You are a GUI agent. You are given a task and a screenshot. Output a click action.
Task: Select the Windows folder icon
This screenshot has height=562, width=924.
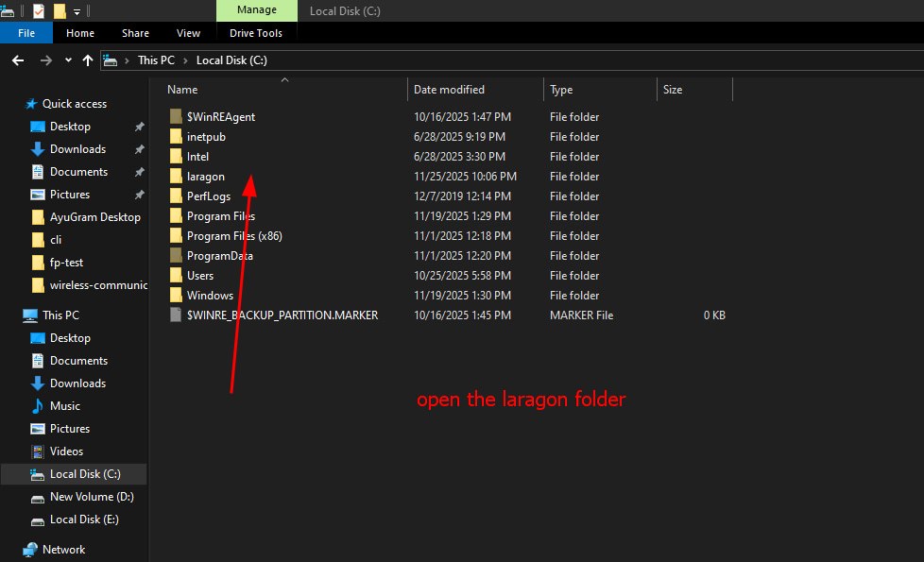(x=176, y=295)
